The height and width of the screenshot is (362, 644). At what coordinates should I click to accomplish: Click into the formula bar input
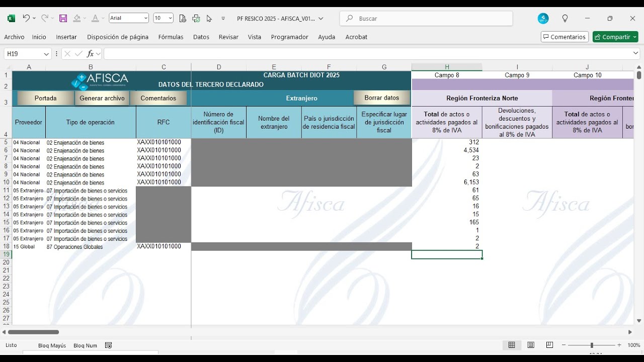[367, 53]
